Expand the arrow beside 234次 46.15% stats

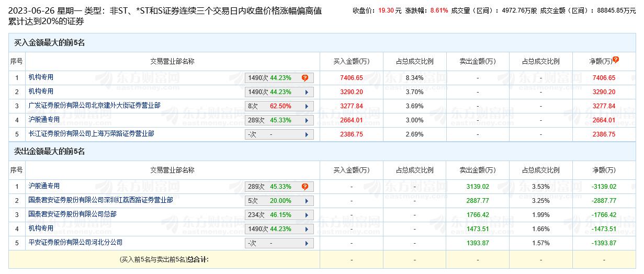pos(306,215)
